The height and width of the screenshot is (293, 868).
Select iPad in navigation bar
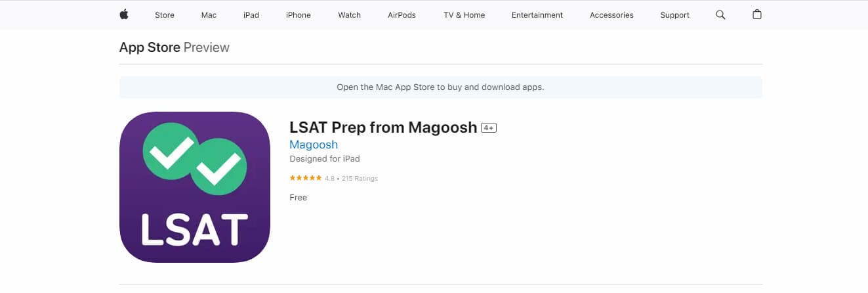[251, 15]
